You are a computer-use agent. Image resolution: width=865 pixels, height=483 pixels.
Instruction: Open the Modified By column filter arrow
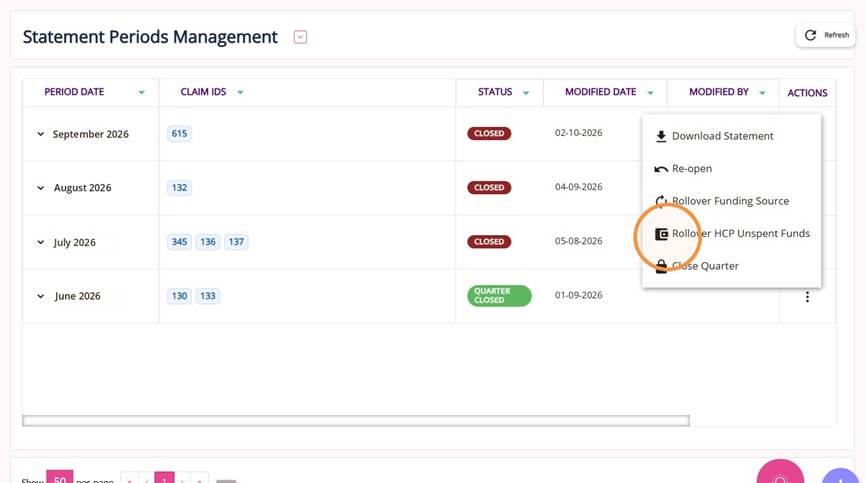pos(762,93)
